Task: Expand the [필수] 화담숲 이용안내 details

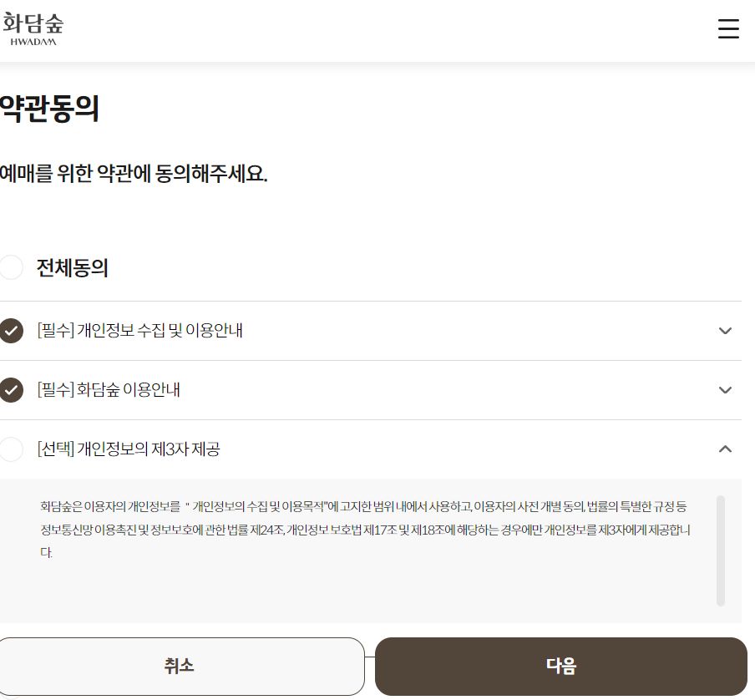Action: point(725,390)
